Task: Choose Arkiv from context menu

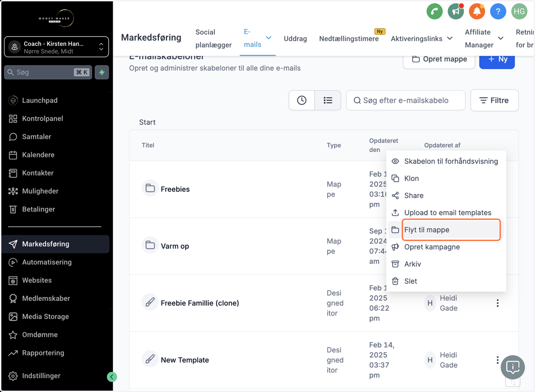Action: (x=446, y=264)
